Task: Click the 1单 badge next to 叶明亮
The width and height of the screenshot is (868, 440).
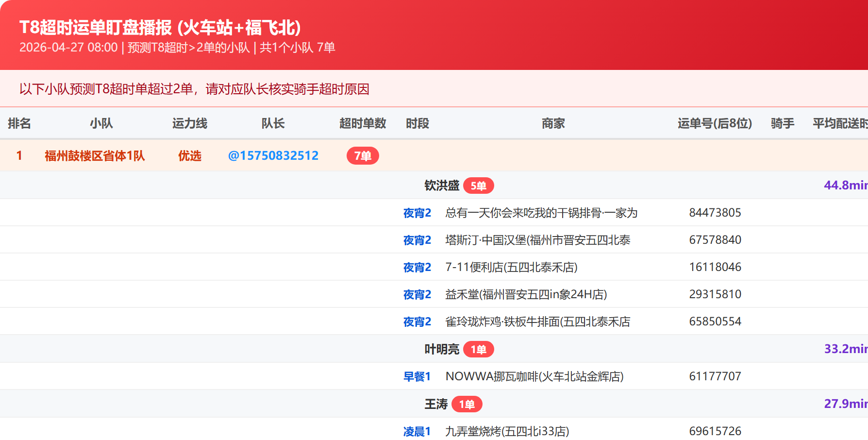Action: click(x=478, y=349)
